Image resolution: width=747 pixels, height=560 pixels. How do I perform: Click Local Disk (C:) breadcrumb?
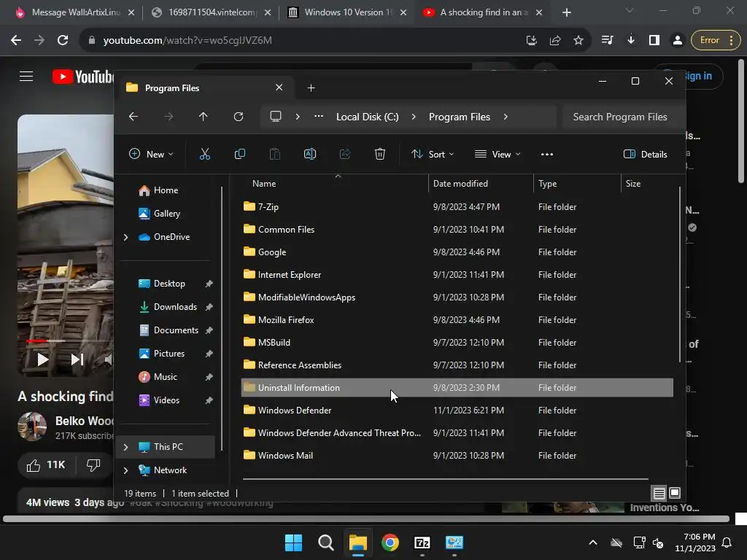pos(368,117)
